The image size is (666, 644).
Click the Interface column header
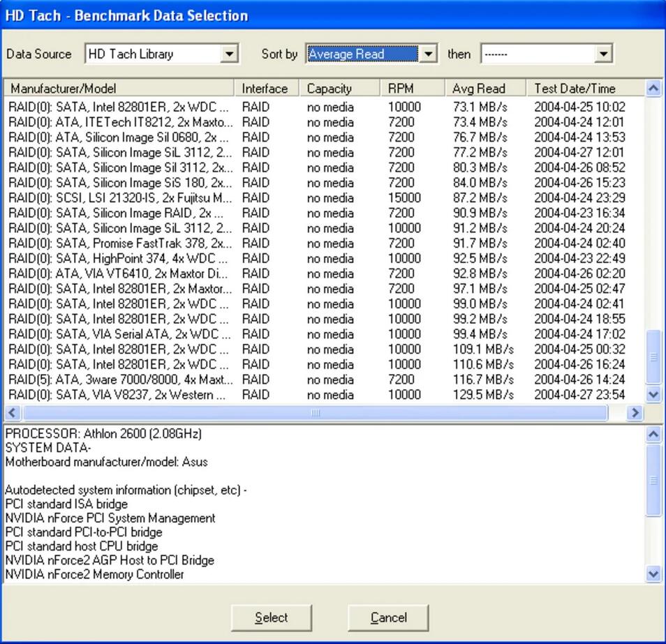[x=265, y=89]
